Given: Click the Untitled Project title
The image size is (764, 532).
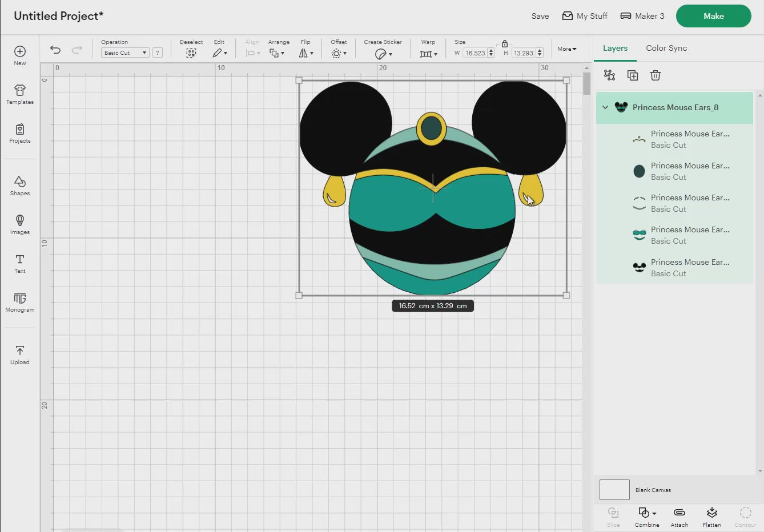Looking at the screenshot, I should point(58,16).
